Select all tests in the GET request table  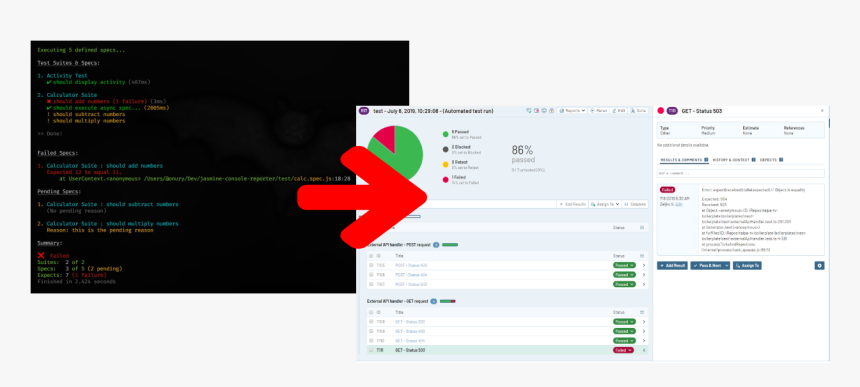371,312
